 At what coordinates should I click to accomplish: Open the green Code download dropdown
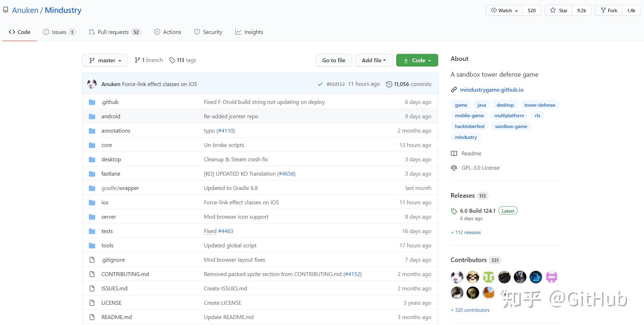click(x=417, y=60)
